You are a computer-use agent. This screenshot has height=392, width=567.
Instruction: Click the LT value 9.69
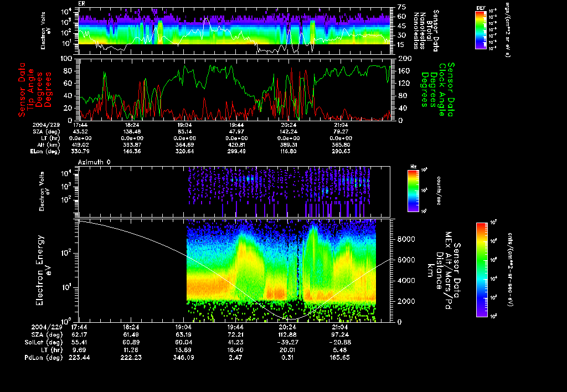[x=80, y=350]
